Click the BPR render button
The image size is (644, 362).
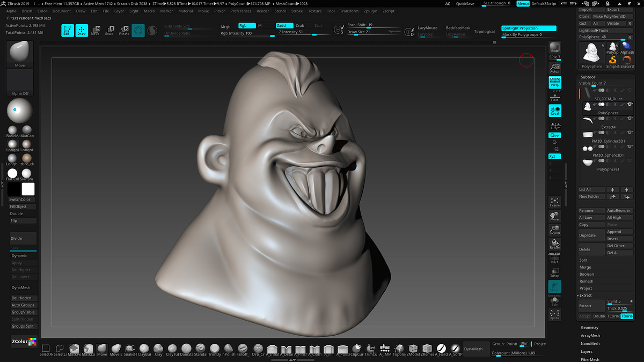(555, 48)
